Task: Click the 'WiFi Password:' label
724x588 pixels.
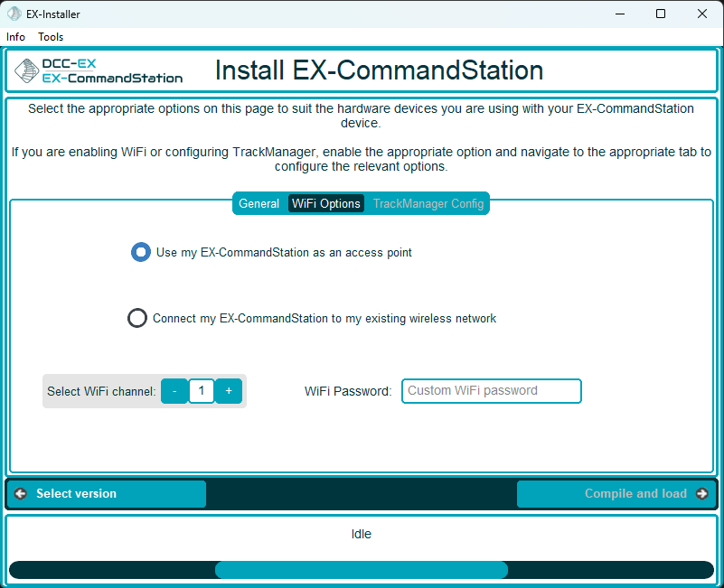Action: pos(348,391)
